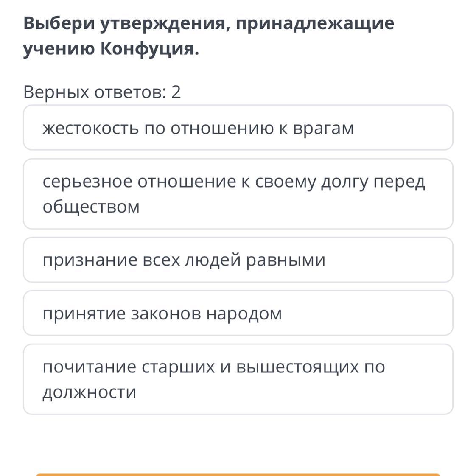
Task: Click the word "должности" in the last option
Action: (90, 392)
